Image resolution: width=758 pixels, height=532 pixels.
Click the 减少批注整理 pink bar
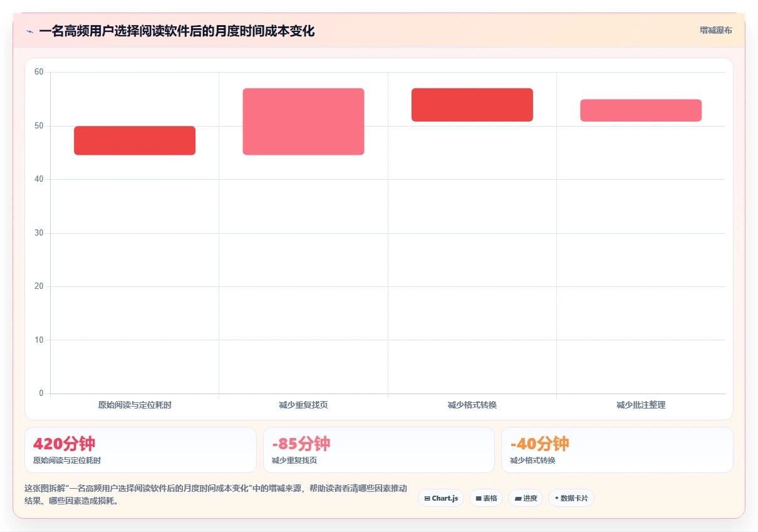coord(641,110)
